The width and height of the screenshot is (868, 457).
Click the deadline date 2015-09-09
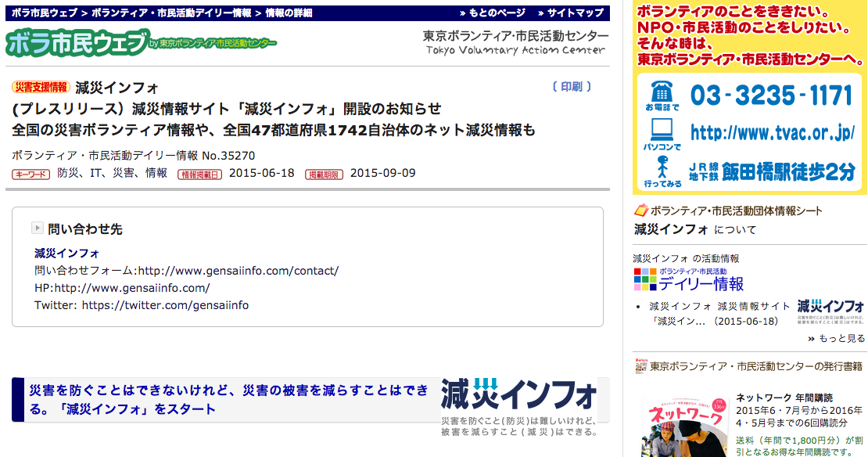pyautogui.click(x=383, y=174)
